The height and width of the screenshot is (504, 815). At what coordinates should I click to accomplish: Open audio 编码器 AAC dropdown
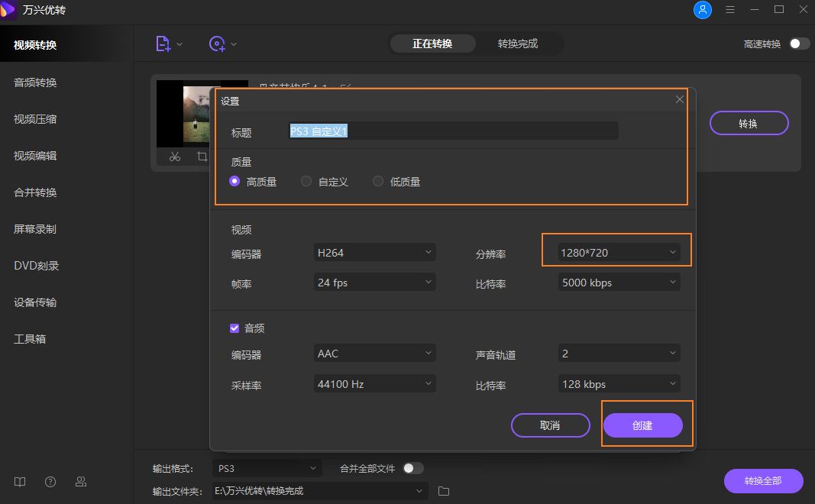coord(375,354)
